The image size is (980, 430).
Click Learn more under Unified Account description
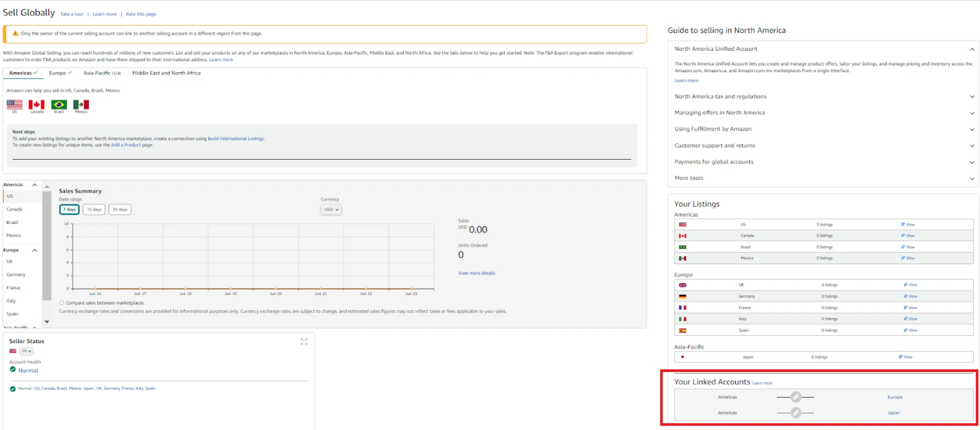tap(687, 81)
